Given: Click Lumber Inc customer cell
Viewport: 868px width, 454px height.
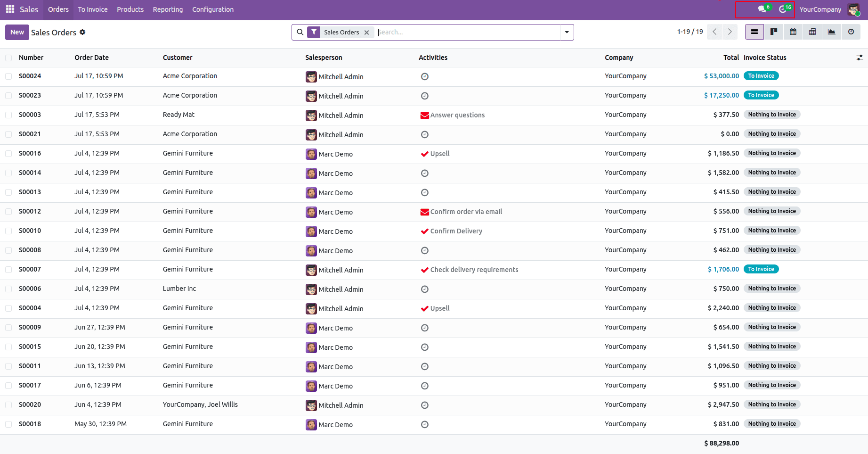Looking at the screenshot, I should 179,289.
